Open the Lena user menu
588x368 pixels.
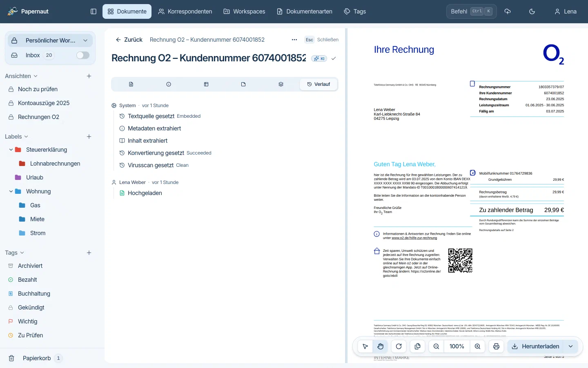tap(566, 11)
